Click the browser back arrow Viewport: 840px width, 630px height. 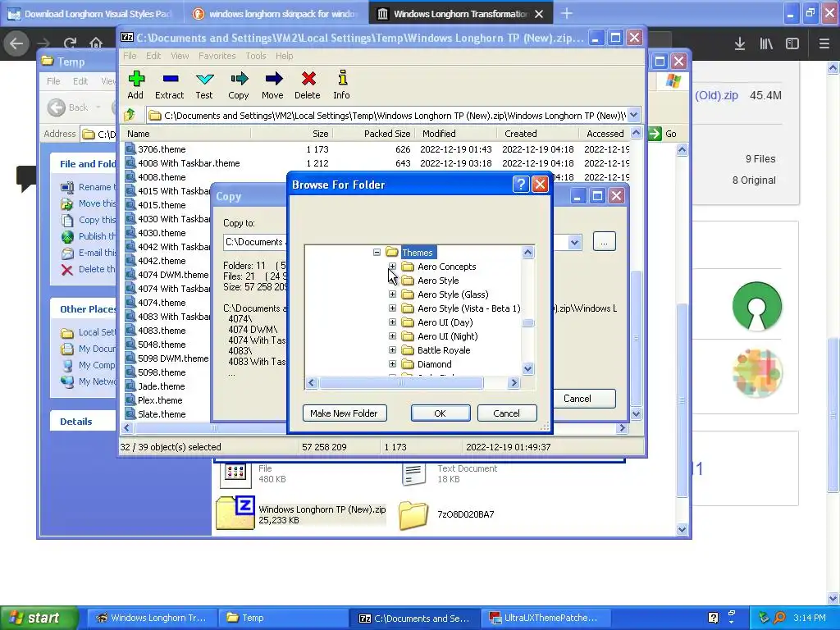pyautogui.click(x=16, y=43)
